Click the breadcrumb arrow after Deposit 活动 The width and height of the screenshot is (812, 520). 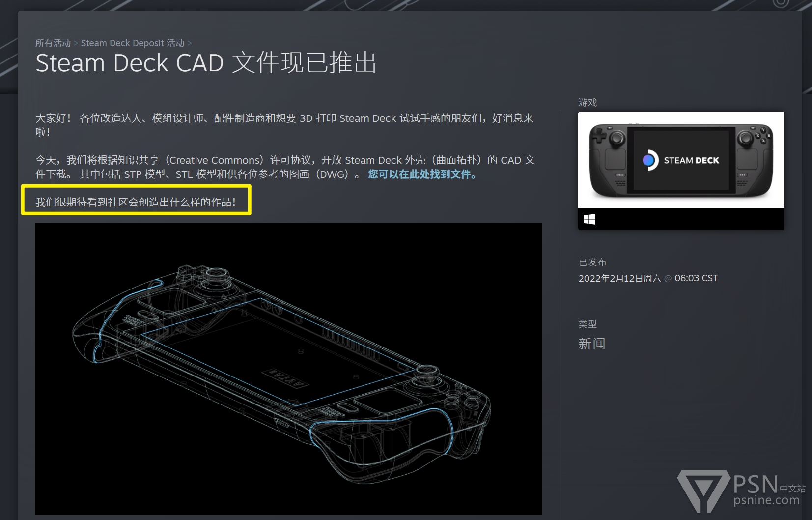point(190,43)
